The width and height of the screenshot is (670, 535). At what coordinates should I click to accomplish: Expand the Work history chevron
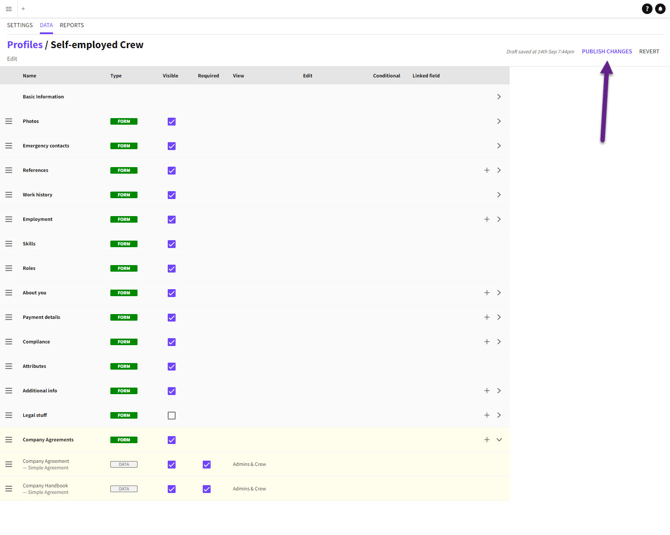499,195
